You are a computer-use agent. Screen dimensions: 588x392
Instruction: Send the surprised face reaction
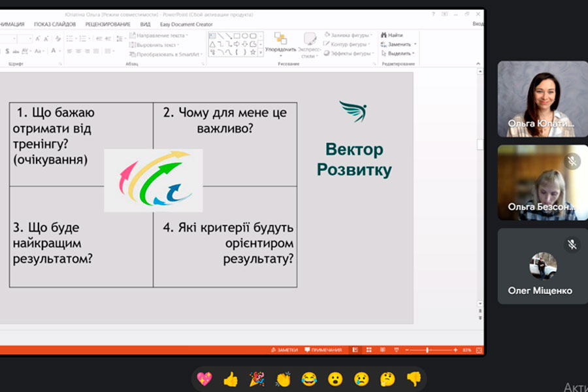click(335, 379)
